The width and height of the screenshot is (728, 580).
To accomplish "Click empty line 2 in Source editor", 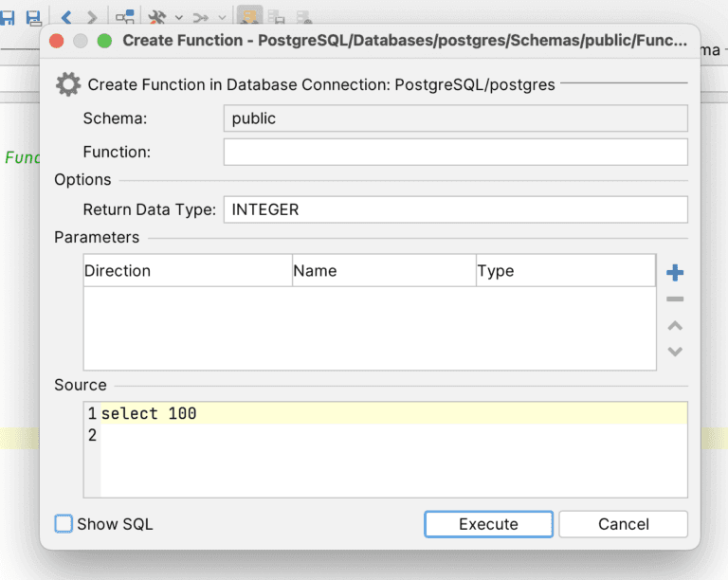I will [x=393, y=435].
